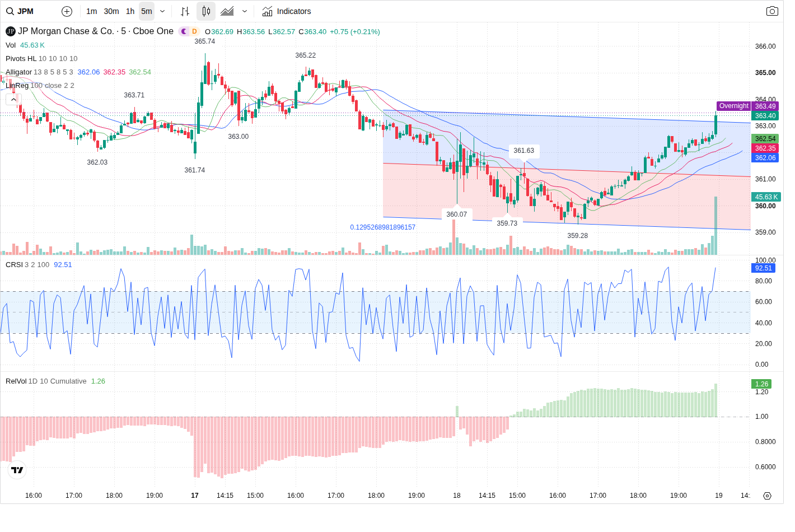Click the 45.63 K volume label
Image resolution: width=795 pixels, height=532 pixels.
(766, 197)
